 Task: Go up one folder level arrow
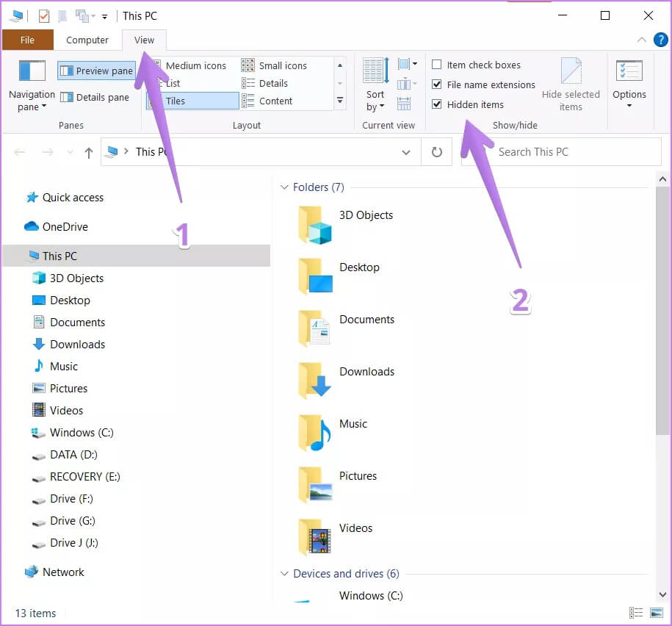(x=89, y=152)
